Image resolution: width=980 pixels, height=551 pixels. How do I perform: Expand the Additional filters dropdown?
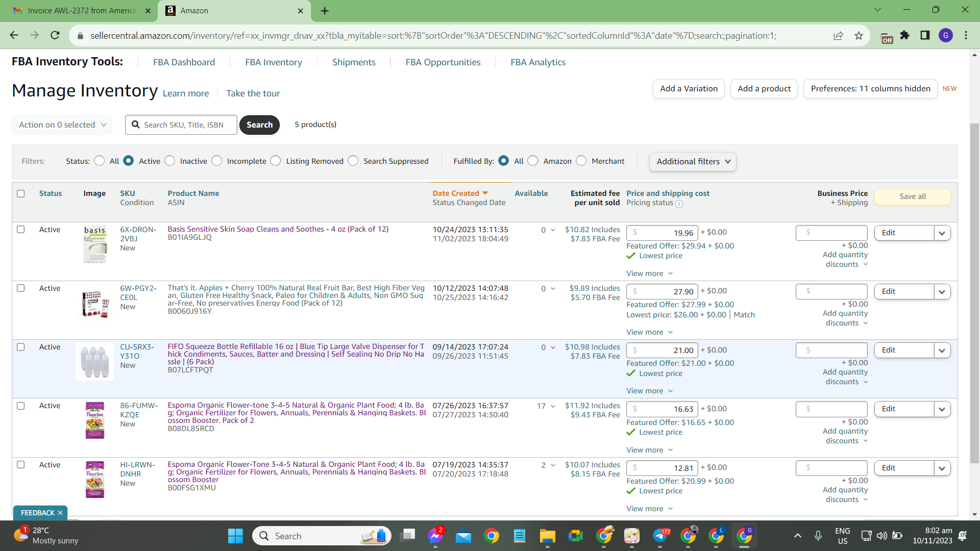click(x=693, y=161)
